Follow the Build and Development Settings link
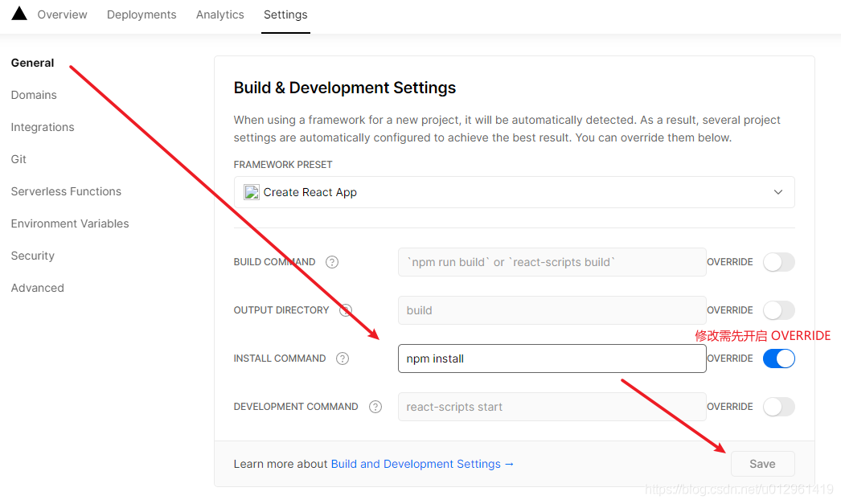Screen dimensions: 841x504 [422, 464]
